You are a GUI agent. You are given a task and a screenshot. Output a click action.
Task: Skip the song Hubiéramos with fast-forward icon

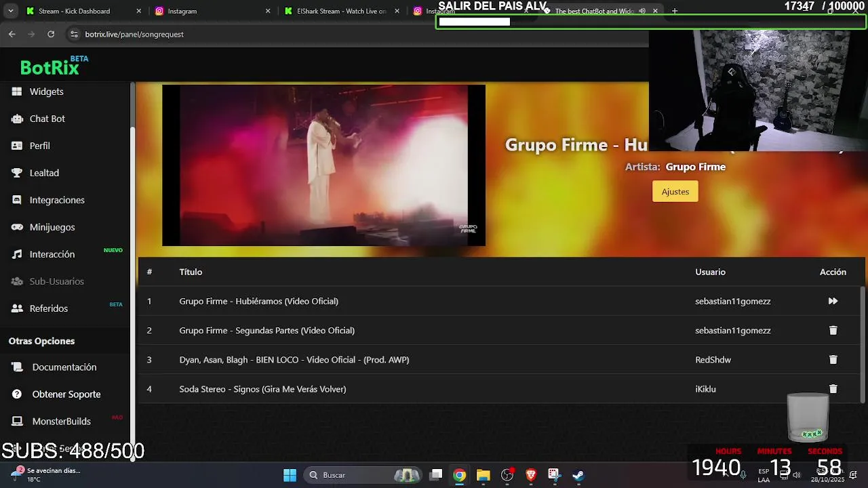coord(833,301)
